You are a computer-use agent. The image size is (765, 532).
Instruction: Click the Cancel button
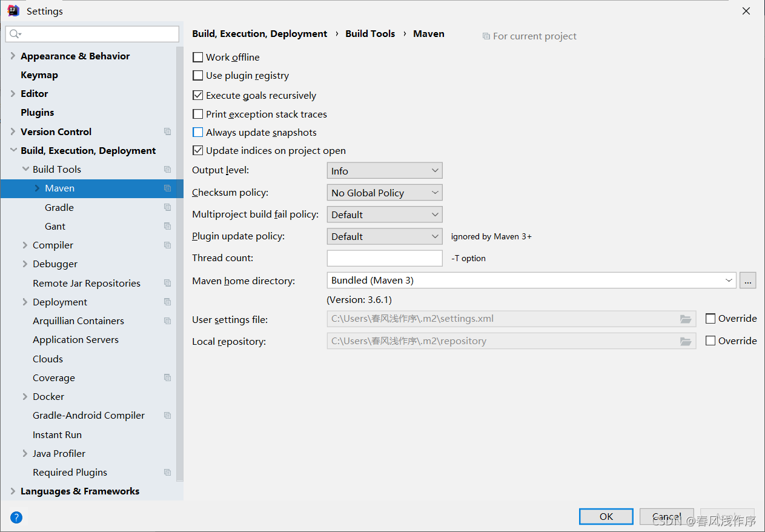667,516
